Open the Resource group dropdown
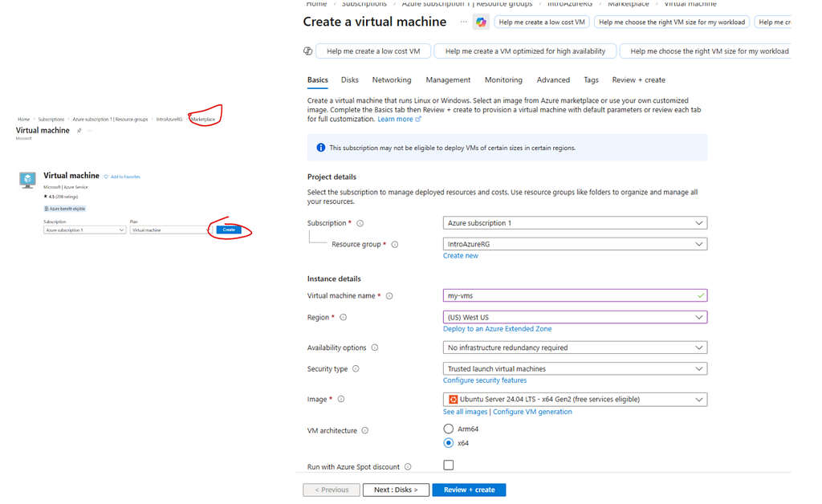This screenshot has height=504, width=822. click(x=575, y=244)
